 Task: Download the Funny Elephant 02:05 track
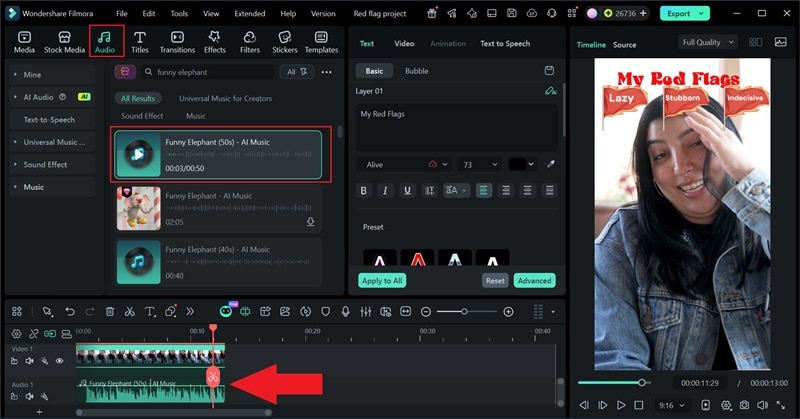pos(310,221)
